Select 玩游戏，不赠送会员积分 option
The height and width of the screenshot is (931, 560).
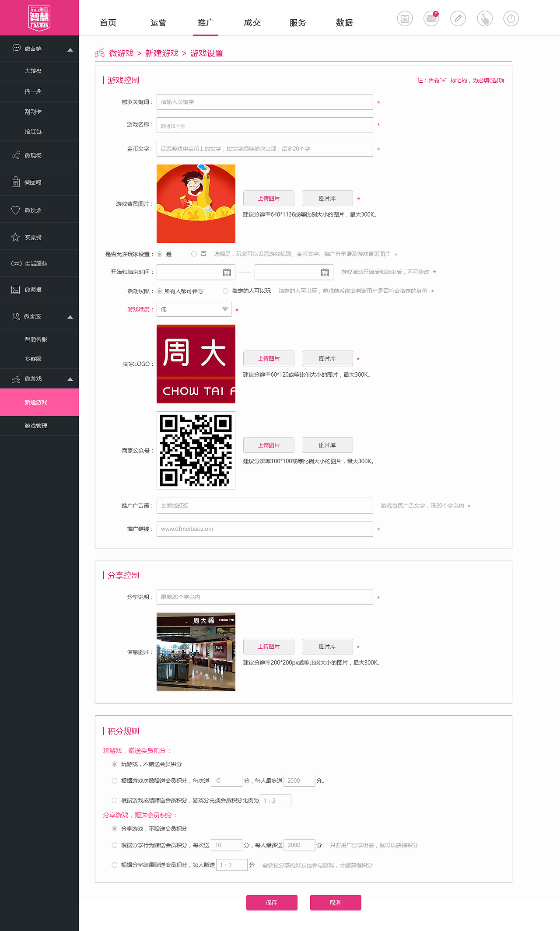(x=114, y=764)
